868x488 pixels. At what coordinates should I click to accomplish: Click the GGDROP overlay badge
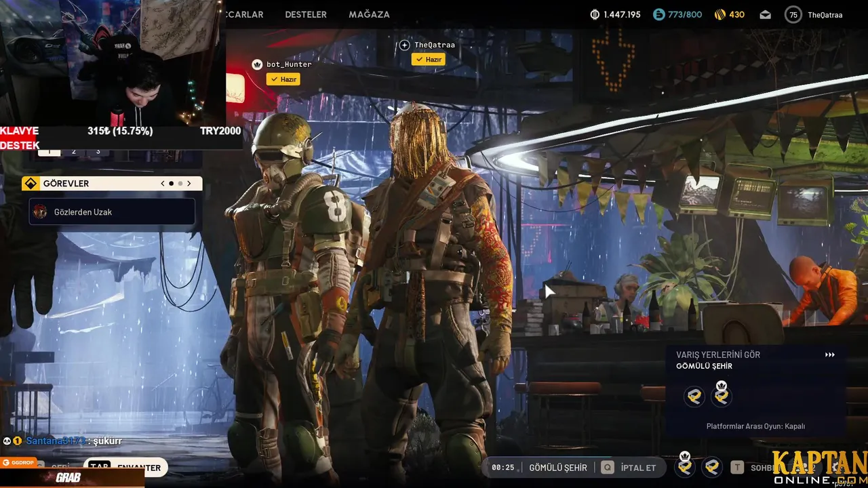[x=18, y=463]
